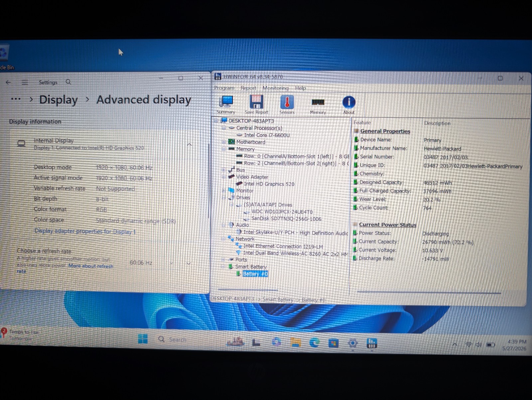
Task: Open the Memory toolbar icon in HWiNFO
Action: [318, 106]
